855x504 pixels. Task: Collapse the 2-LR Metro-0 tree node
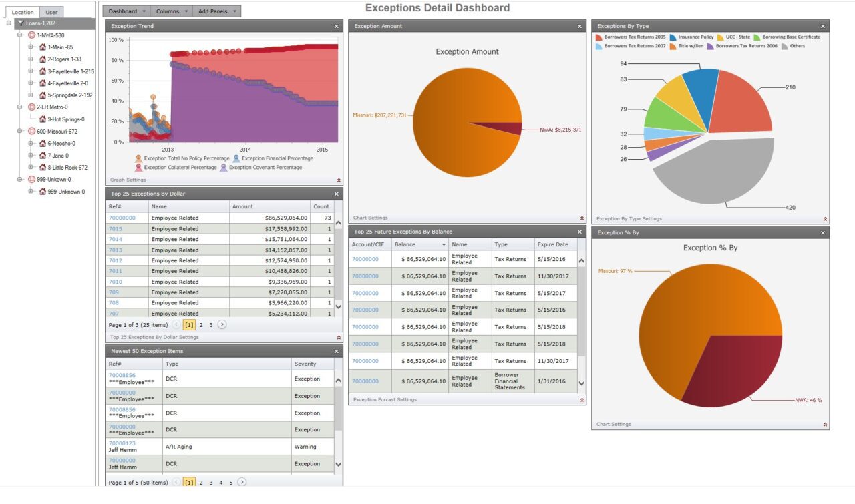pos(20,107)
